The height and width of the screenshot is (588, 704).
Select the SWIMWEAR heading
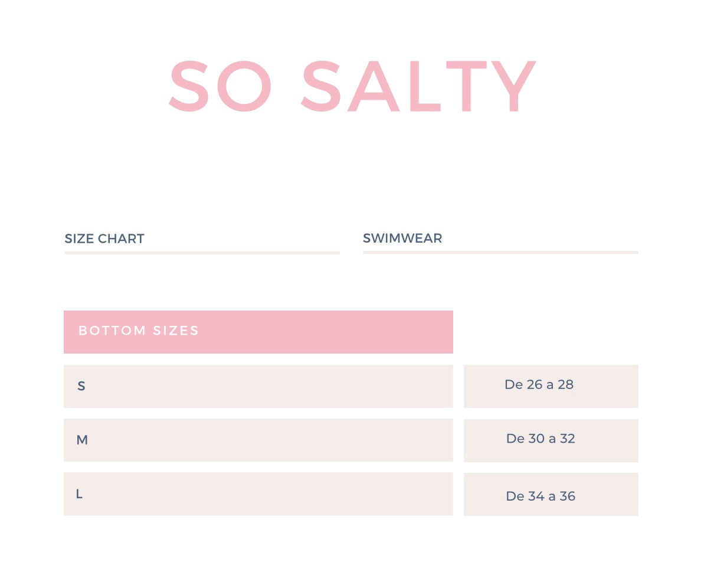click(402, 239)
